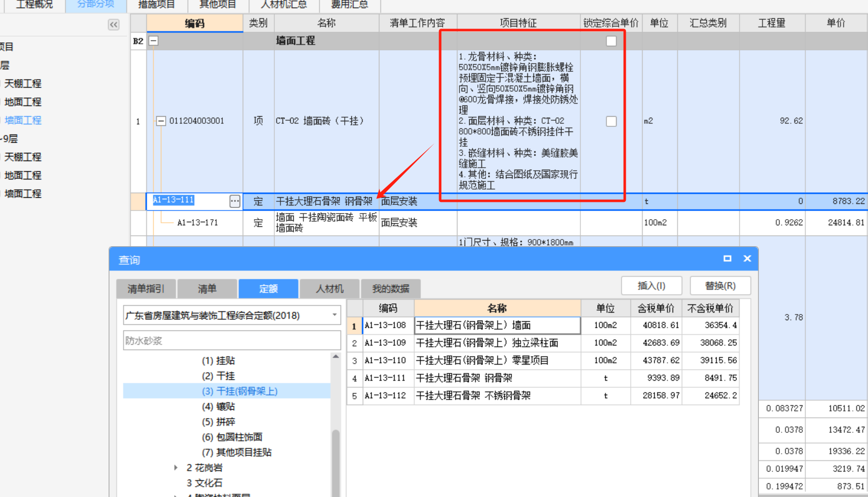The image size is (868, 497).
Task: Switch to the 工程概况 tab
Action: point(35,5)
